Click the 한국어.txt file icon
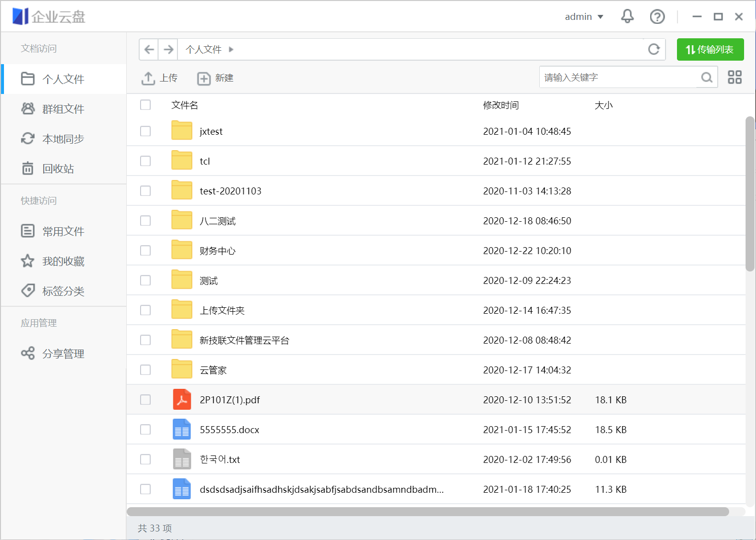This screenshot has height=540, width=756. pyautogui.click(x=182, y=459)
